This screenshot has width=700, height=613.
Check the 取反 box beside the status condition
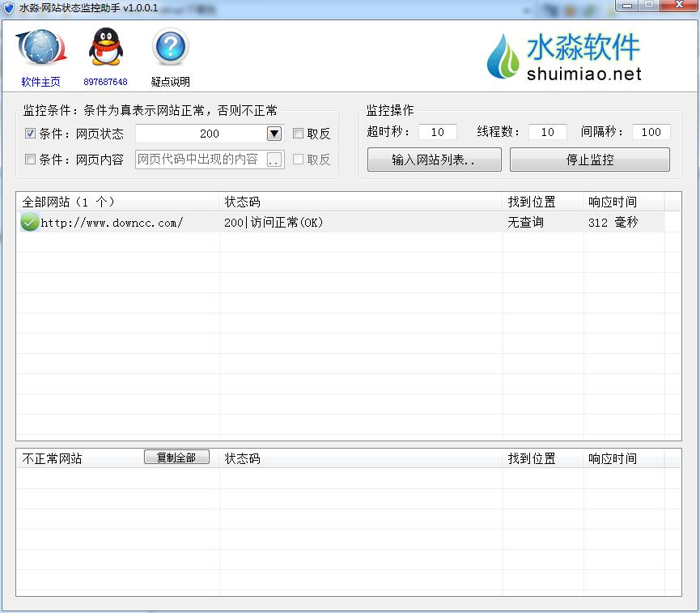(x=299, y=134)
